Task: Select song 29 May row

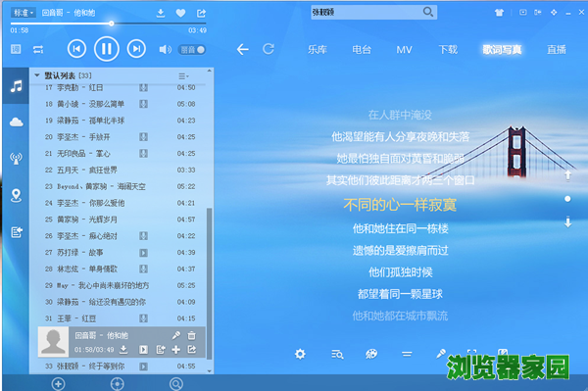Action: tap(118, 285)
